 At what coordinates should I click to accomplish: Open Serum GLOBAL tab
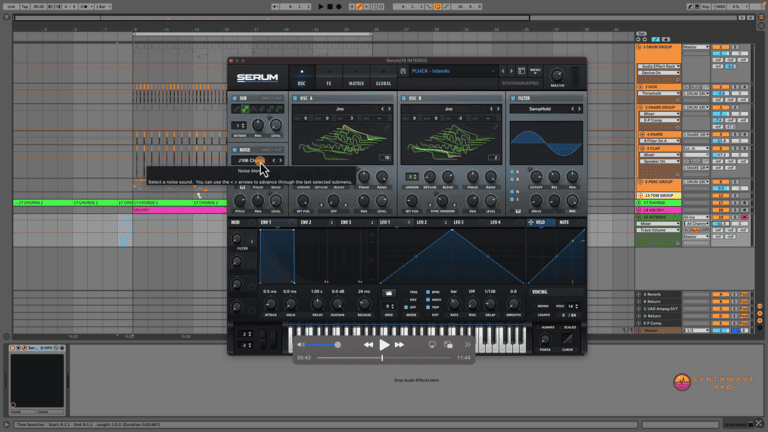[383, 77]
